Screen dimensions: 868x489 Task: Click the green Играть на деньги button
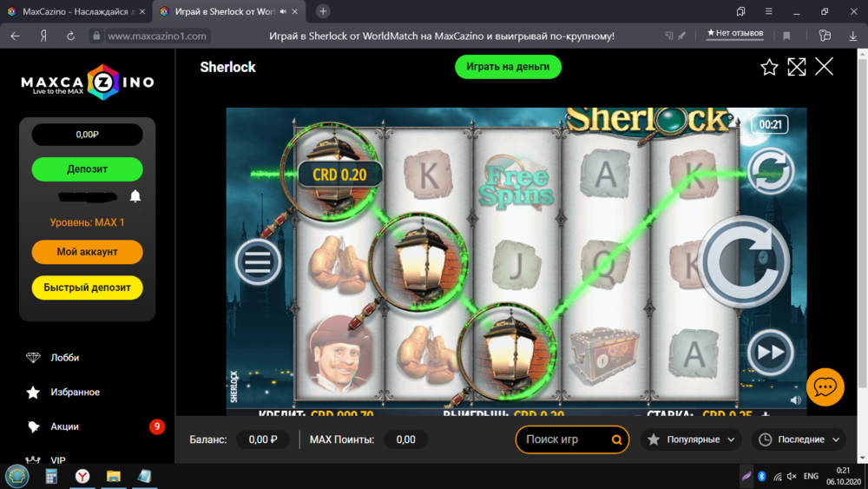click(x=508, y=67)
